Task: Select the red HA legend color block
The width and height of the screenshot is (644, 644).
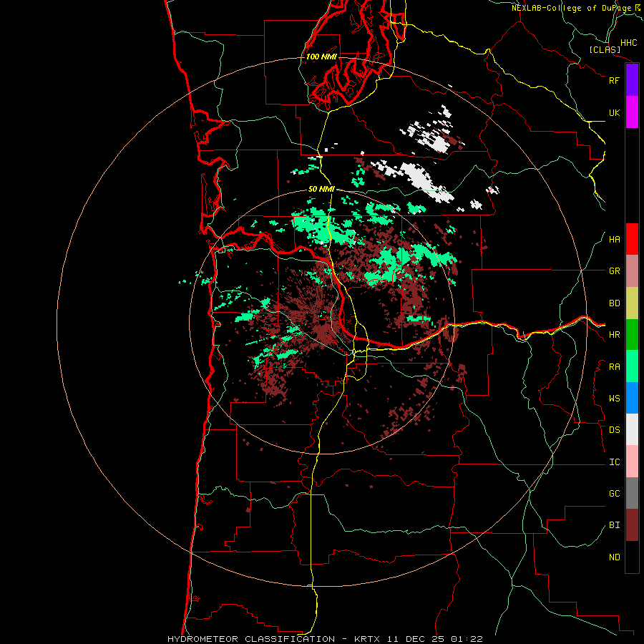Action: pyautogui.click(x=632, y=239)
